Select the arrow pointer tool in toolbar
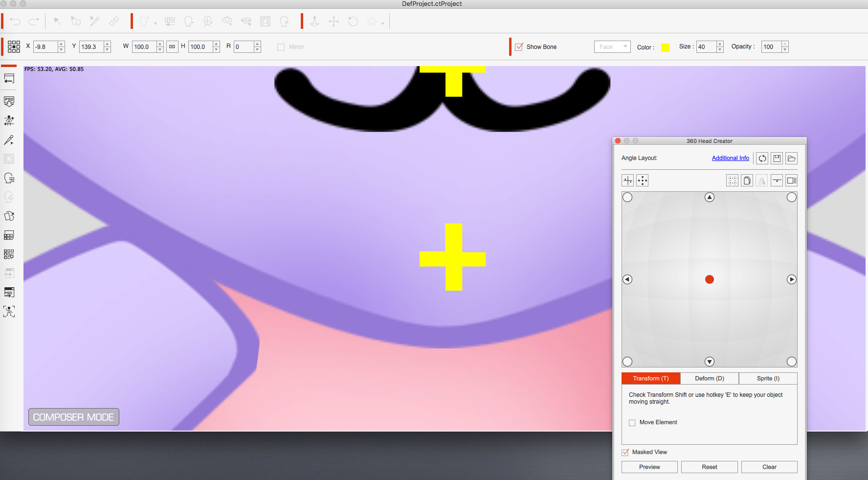The height and width of the screenshot is (480, 868). [x=57, y=21]
